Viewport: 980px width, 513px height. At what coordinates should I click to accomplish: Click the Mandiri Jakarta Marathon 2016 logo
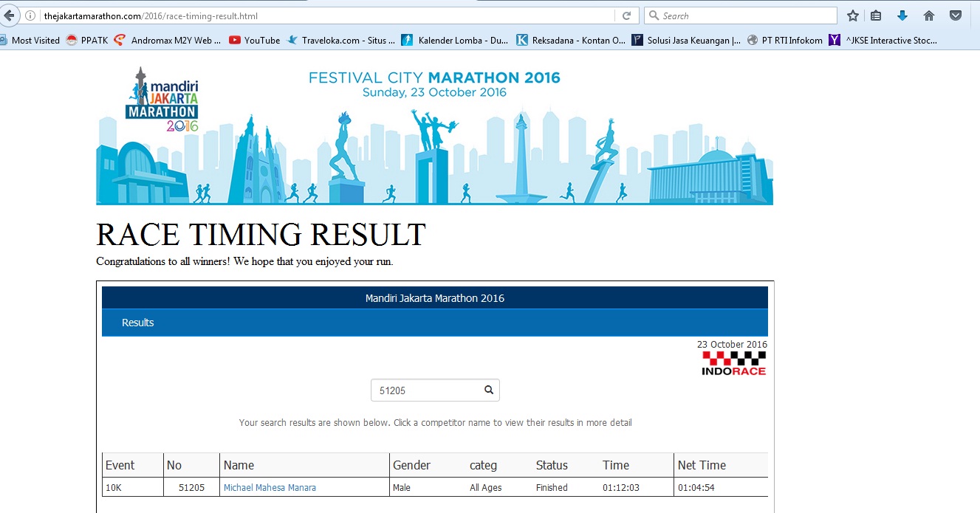coord(162,99)
